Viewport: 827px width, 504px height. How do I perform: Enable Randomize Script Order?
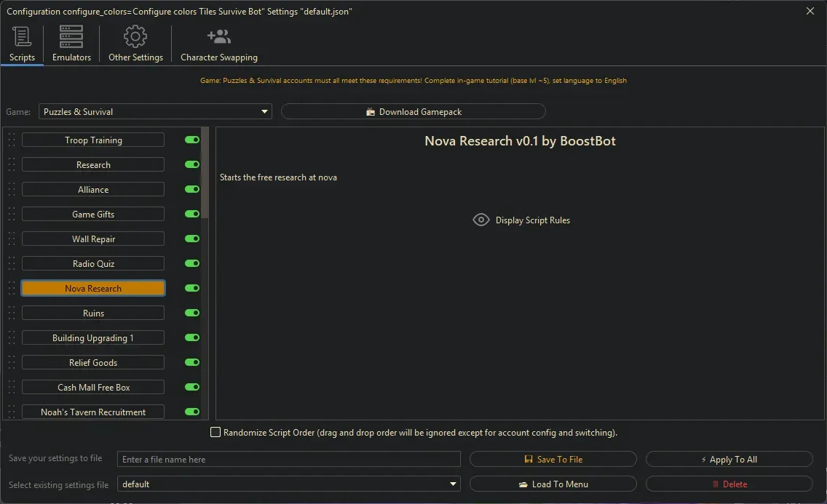click(215, 432)
